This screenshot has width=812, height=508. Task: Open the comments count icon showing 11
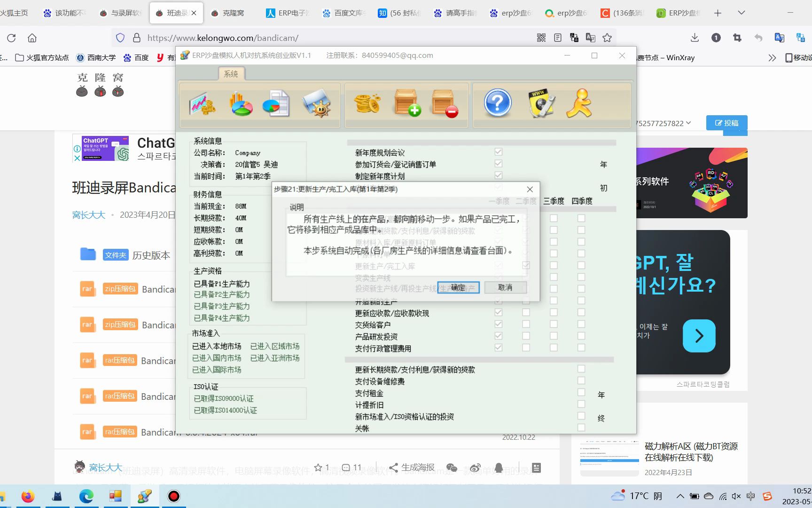click(351, 467)
